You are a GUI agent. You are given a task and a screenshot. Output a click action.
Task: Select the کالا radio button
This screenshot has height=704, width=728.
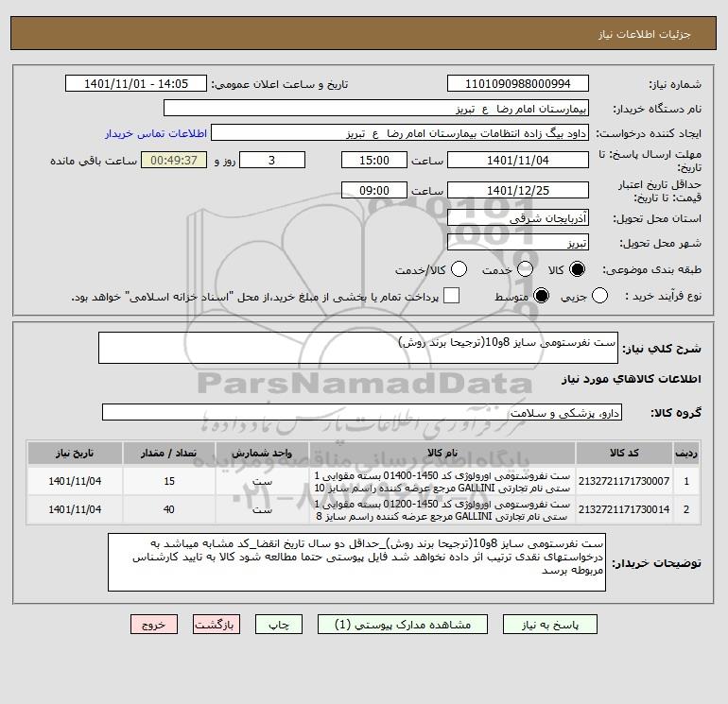[x=577, y=269]
